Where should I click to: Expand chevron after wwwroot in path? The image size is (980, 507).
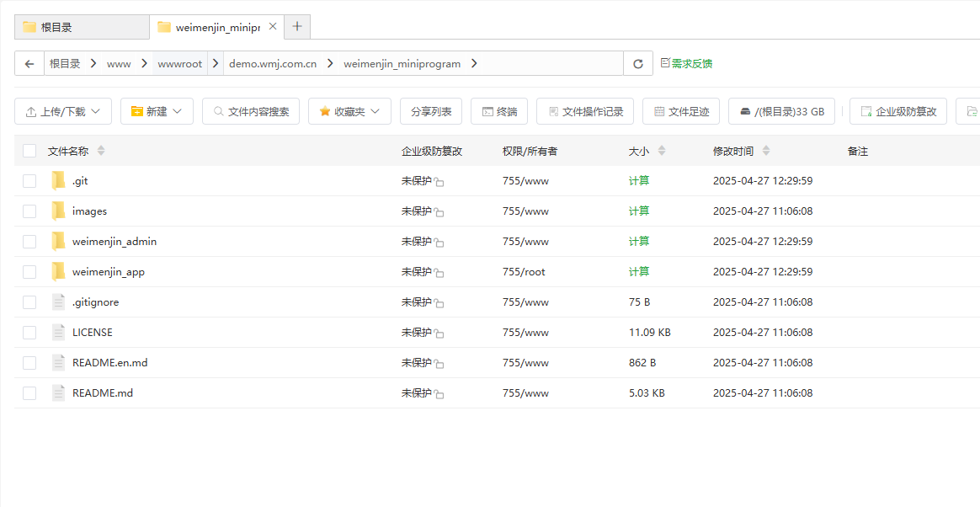pos(216,64)
